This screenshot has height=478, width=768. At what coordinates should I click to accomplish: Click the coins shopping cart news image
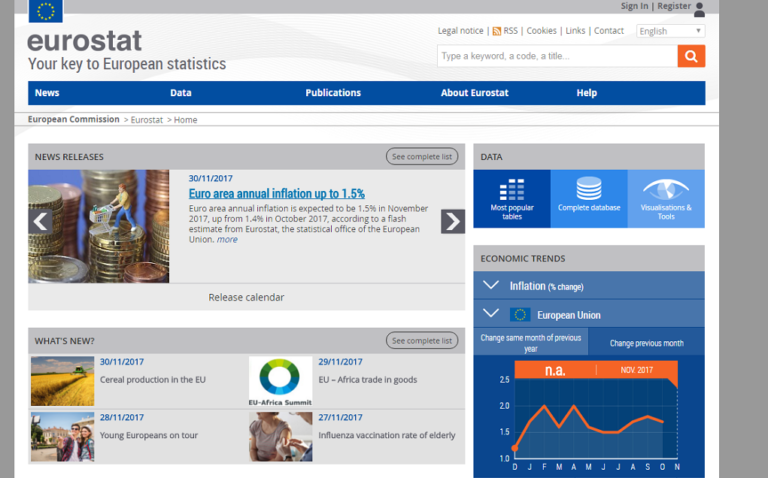click(98, 226)
